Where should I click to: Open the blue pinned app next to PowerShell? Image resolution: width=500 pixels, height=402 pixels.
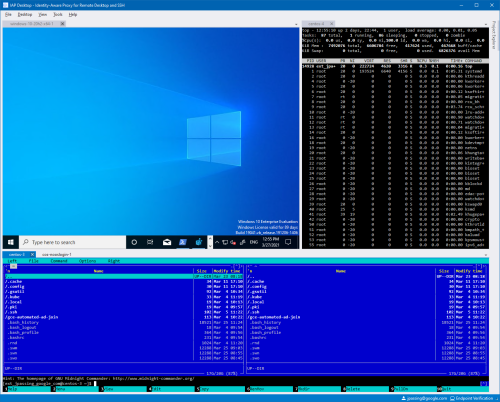(x=199, y=242)
